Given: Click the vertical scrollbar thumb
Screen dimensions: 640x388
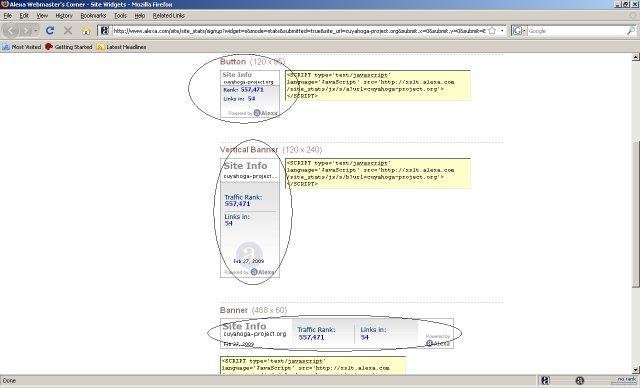Looking at the screenshot, I should click(636, 214).
